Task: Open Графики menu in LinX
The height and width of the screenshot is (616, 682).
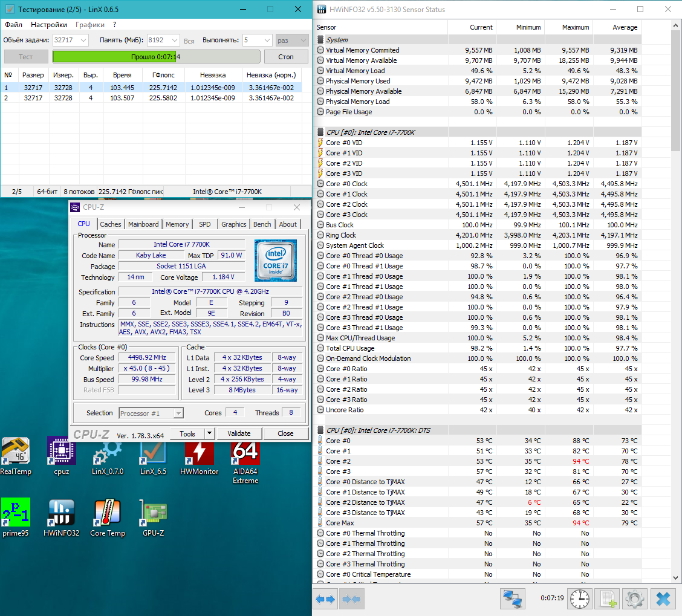Action: (x=90, y=25)
